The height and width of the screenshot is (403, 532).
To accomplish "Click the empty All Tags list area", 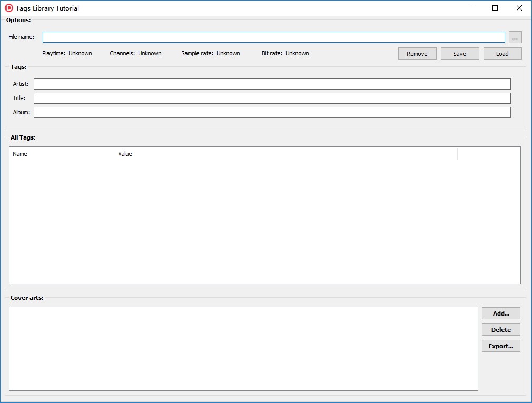I will point(264,222).
